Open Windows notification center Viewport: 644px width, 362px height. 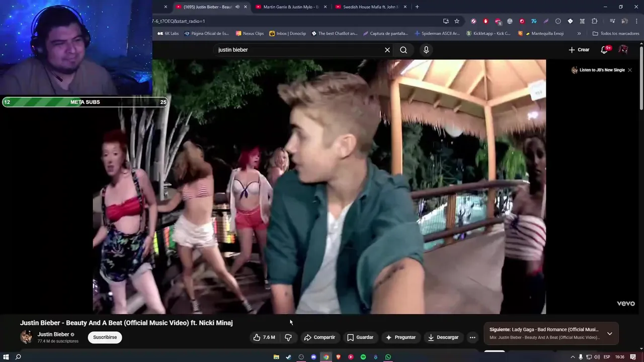coord(633,357)
